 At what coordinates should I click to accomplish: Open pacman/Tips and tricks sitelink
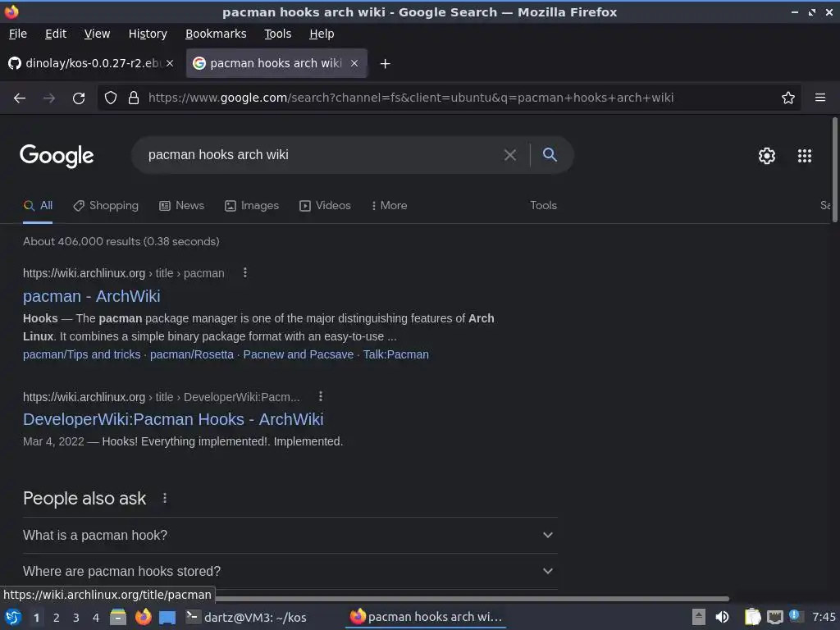point(81,354)
